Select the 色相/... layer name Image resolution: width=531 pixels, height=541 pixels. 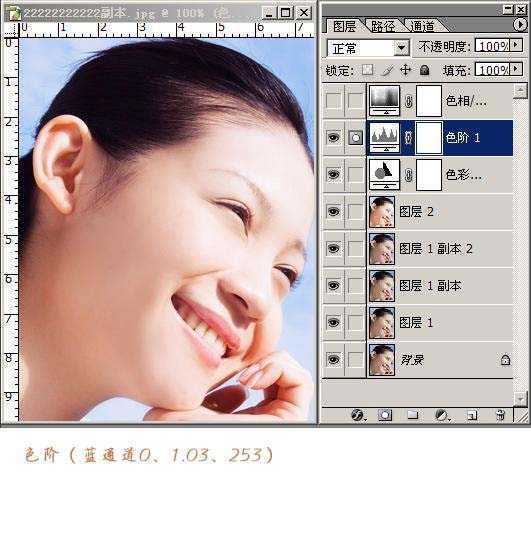tap(466, 101)
